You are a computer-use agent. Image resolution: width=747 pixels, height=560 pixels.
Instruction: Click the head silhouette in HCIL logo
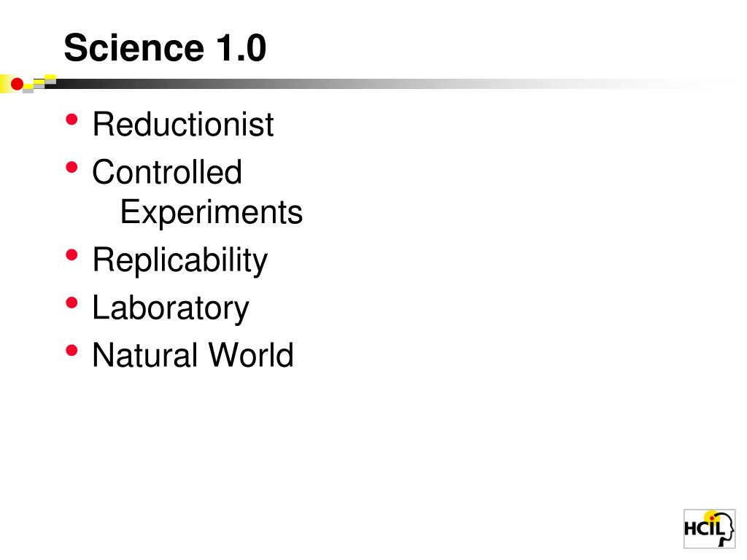725,529
